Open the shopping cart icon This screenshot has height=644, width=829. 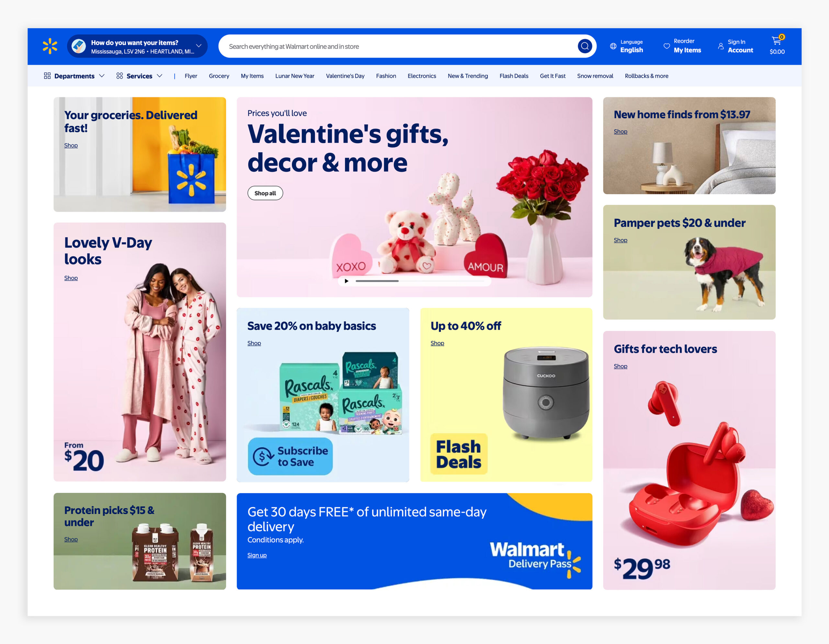(777, 40)
